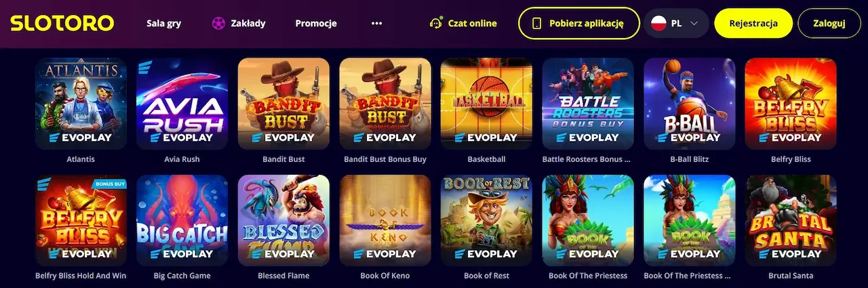This screenshot has height=288, width=868.
Task: Select Zakłady in the navigation
Action: 248,23
